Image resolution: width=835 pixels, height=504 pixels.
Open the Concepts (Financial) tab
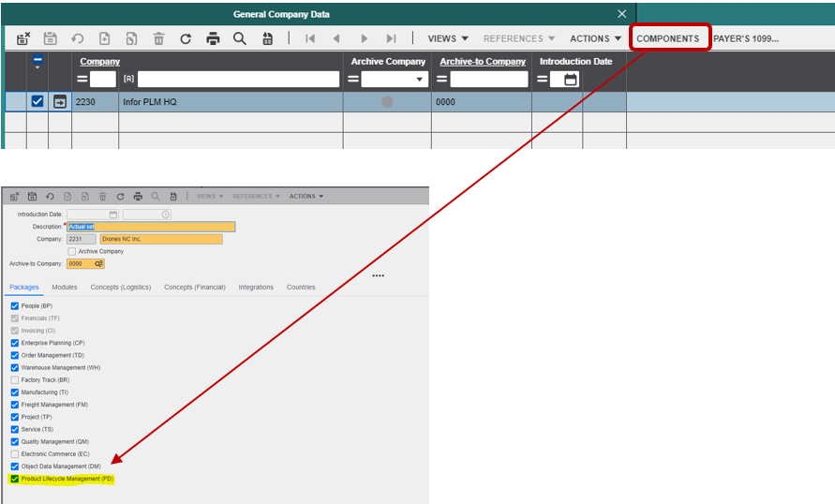[x=194, y=288]
